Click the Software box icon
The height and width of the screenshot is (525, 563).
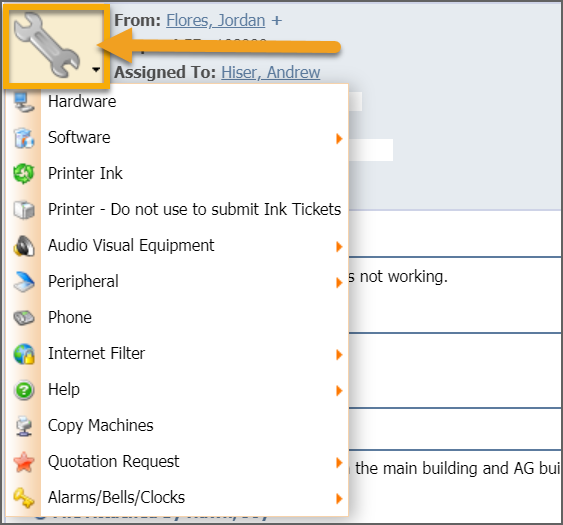24,138
